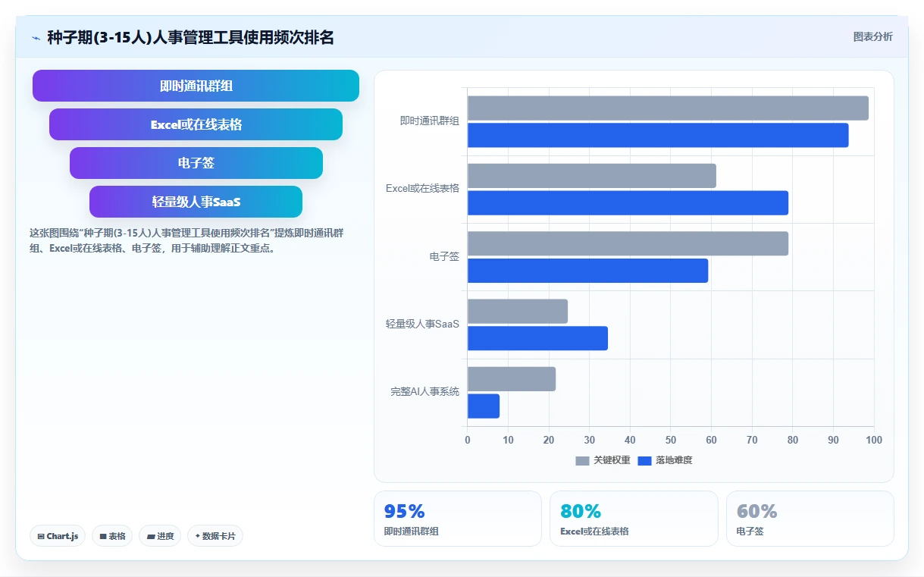Toggle the 关键权重 legend item
This screenshot has height=577, width=924.
(x=603, y=460)
